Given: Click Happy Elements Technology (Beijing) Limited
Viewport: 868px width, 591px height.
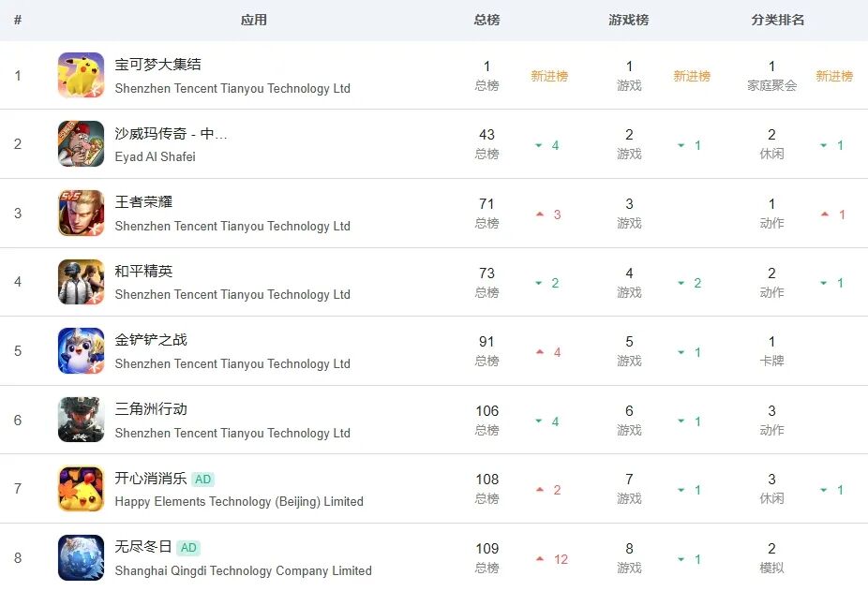Looking at the screenshot, I should click(239, 502).
